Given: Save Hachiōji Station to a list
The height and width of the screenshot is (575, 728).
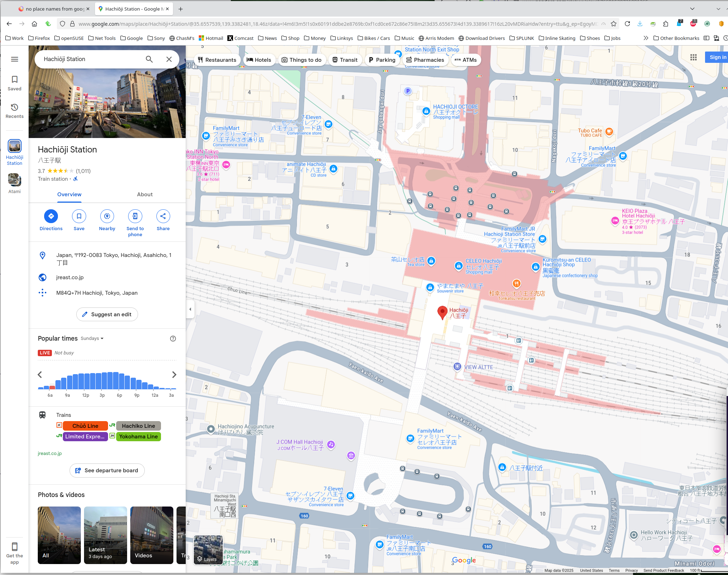Looking at the screenshot, I should point(79,221).
